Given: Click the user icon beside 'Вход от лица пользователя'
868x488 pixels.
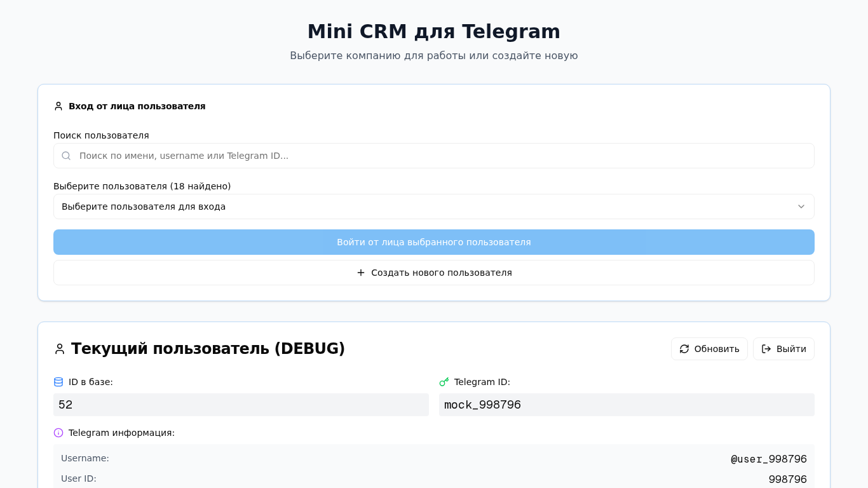Looking at the screenshot, I should pyautogui.click(x=58, y=106).
